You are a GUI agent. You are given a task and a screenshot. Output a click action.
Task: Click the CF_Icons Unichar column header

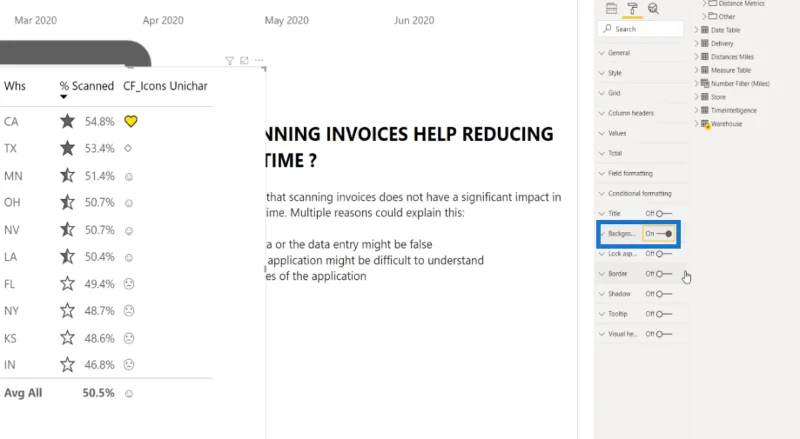tap(165, 86)
